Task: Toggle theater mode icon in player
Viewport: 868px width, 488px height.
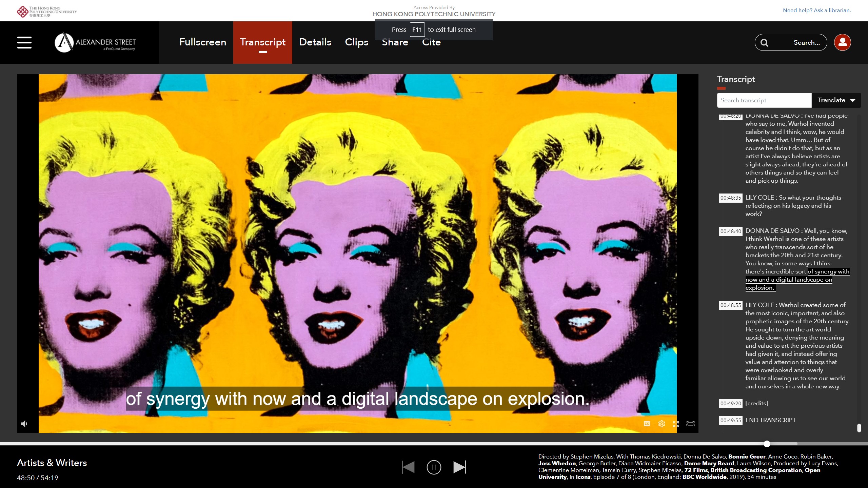Action: [690, 424]
